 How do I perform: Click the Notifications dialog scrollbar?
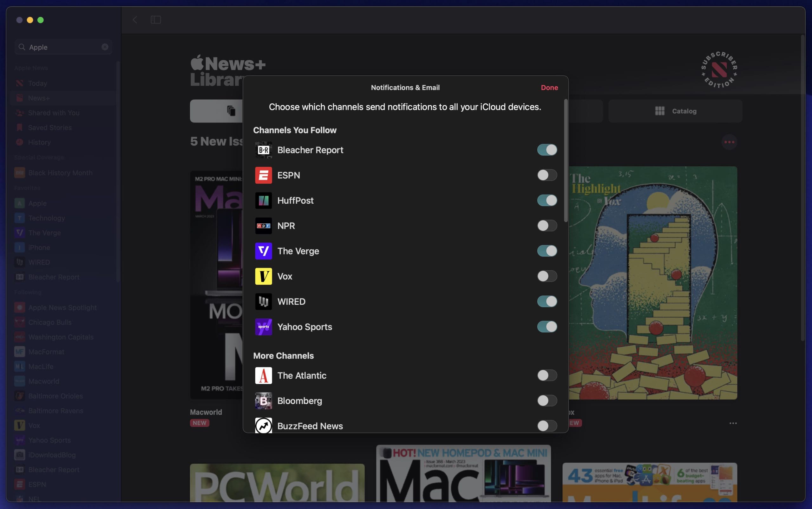566,161
